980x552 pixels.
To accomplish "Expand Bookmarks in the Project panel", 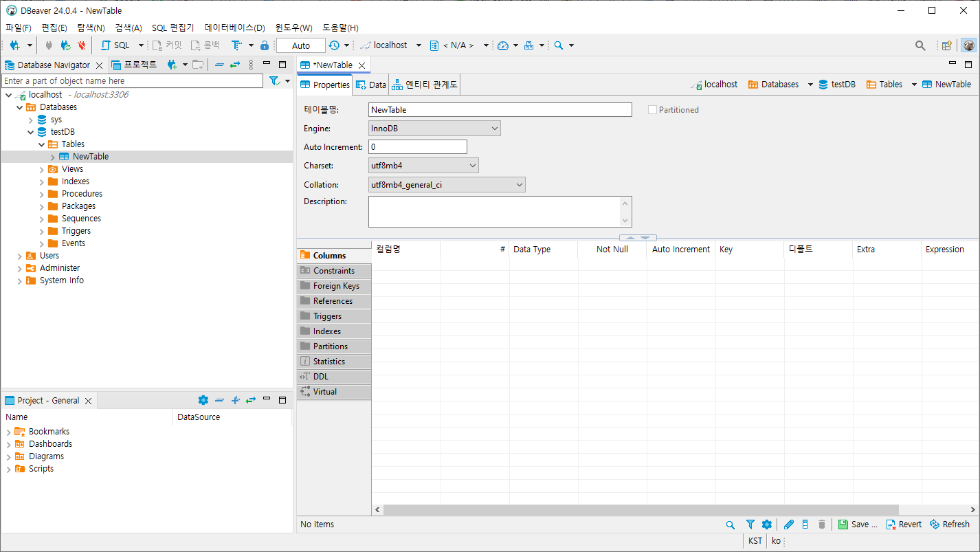I will pos(8,432).
